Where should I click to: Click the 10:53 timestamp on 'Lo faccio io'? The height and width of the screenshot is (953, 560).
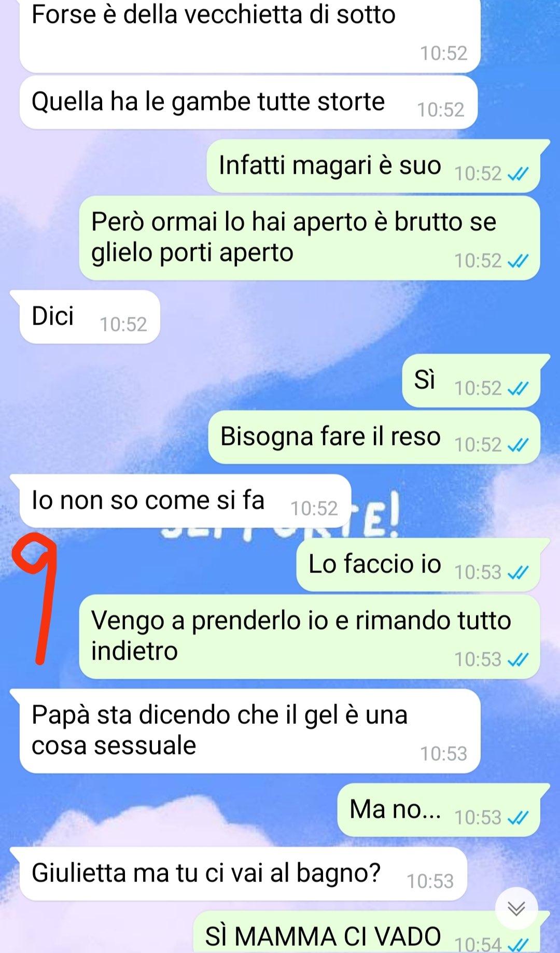(x=478, y=572)
